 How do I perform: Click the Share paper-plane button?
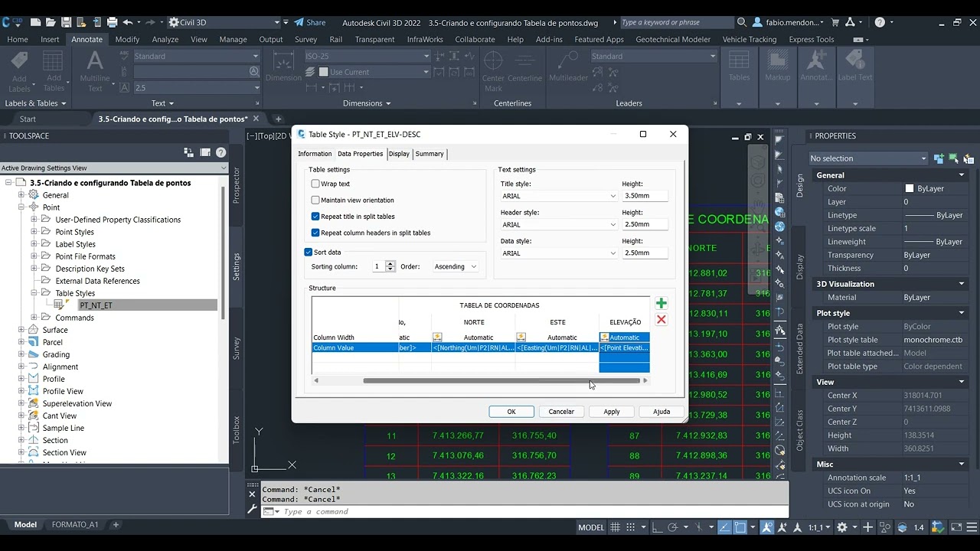click(310, 22)
